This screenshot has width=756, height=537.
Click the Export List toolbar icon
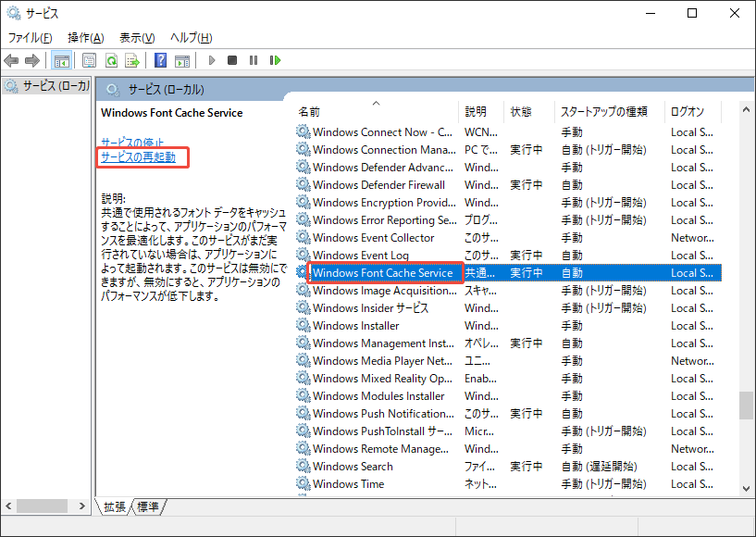coord(132,60)
